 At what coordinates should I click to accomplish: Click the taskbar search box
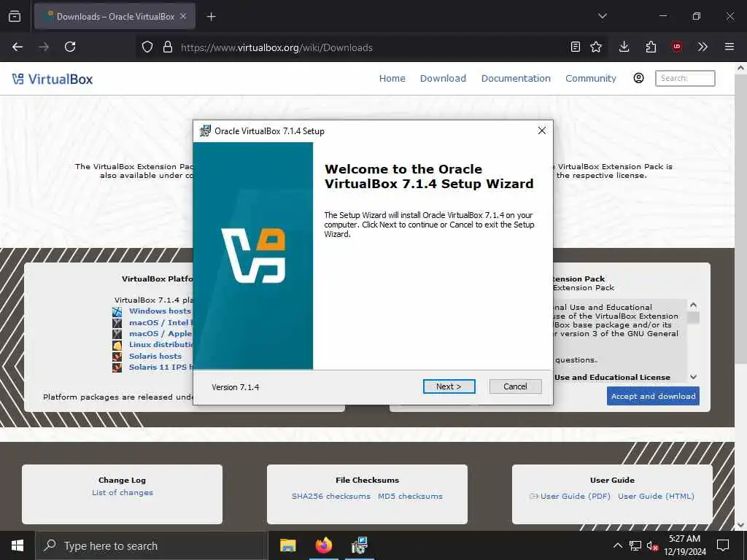point(152,545)
